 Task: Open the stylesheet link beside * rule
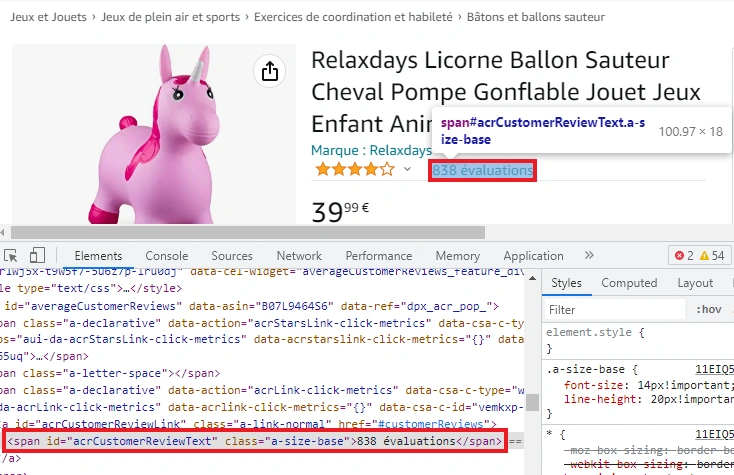714,434
